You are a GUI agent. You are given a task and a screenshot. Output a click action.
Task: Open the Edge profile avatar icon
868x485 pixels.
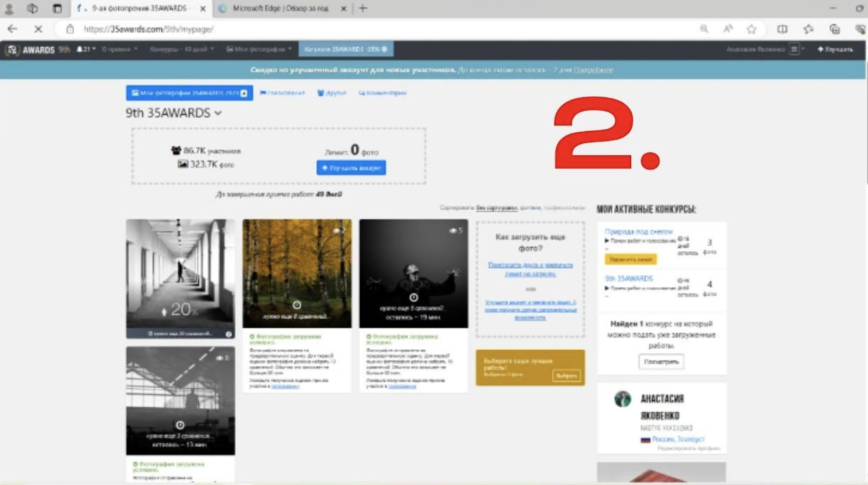[x=9, y=8]
